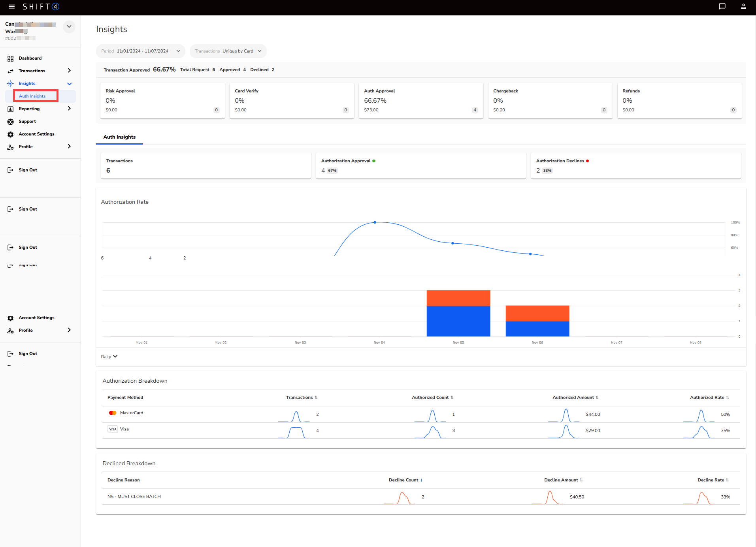The width and height of the screenshot is (756, 547).
Task: Select the Auth Insights tab
Action: 119,137
